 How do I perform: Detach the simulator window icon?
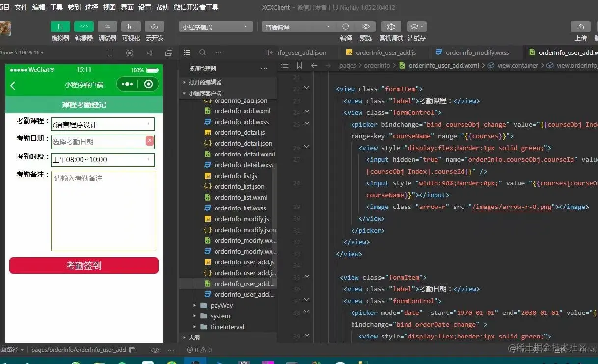(x=169, y=53)
